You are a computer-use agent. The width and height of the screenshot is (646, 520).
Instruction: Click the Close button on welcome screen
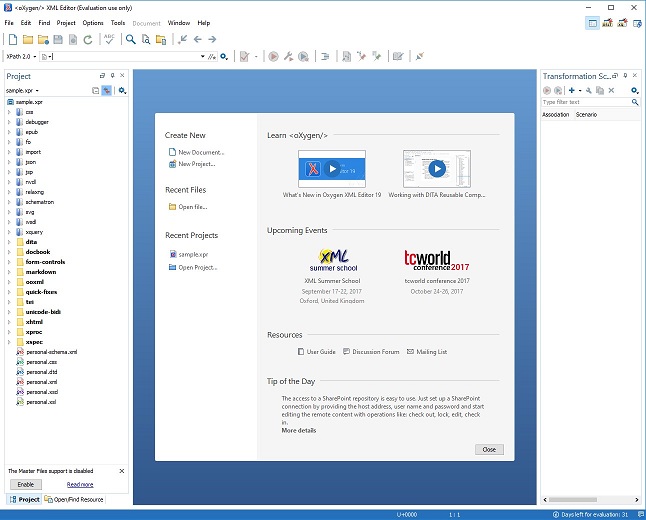click(x=489, y=450)
